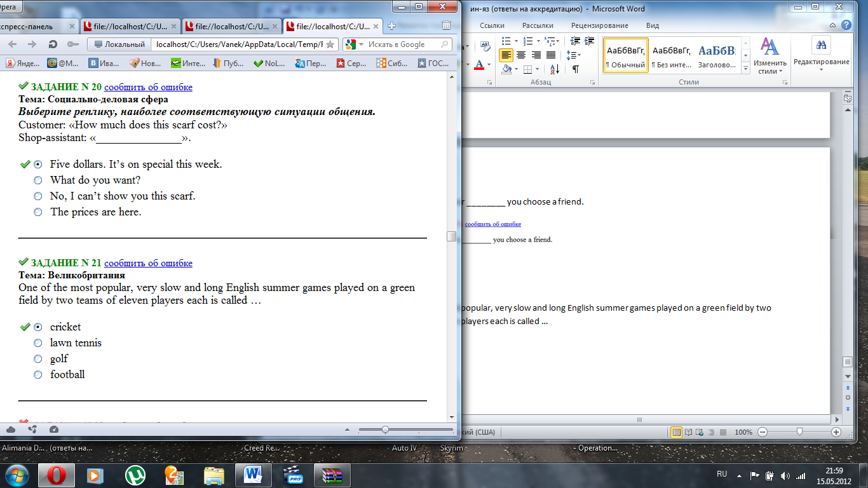Open Изменить стили dropdown

click(x=770, y=56)
